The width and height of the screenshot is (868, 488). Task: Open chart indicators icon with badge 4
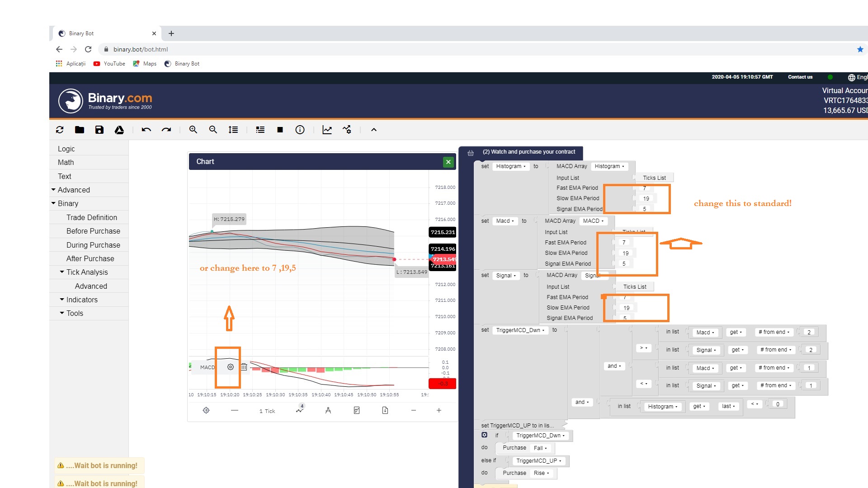click(300, 410)
